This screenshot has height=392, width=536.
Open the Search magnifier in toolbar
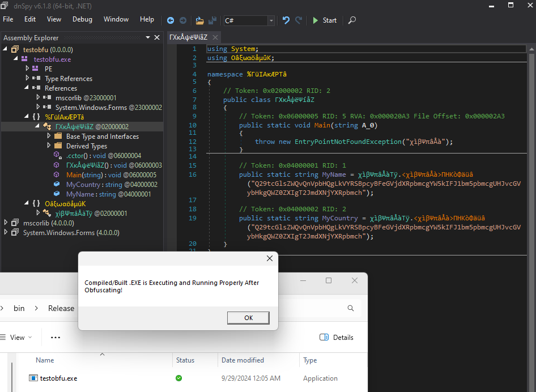tap(352, 20)
